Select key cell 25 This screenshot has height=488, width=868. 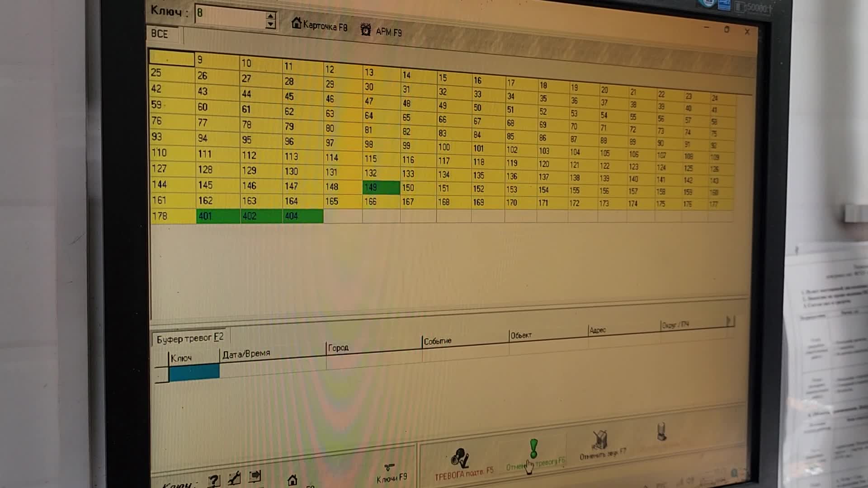click(171, 73)
